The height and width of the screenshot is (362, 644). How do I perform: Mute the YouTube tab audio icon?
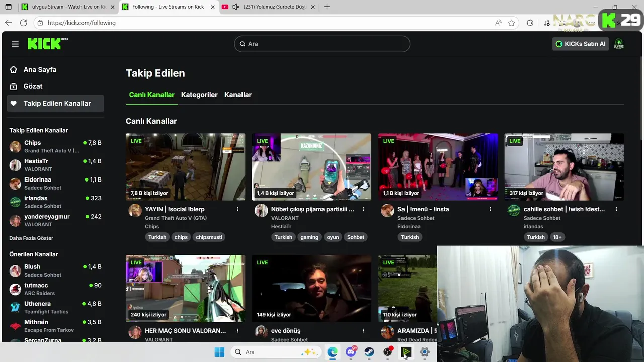(236, 7)
